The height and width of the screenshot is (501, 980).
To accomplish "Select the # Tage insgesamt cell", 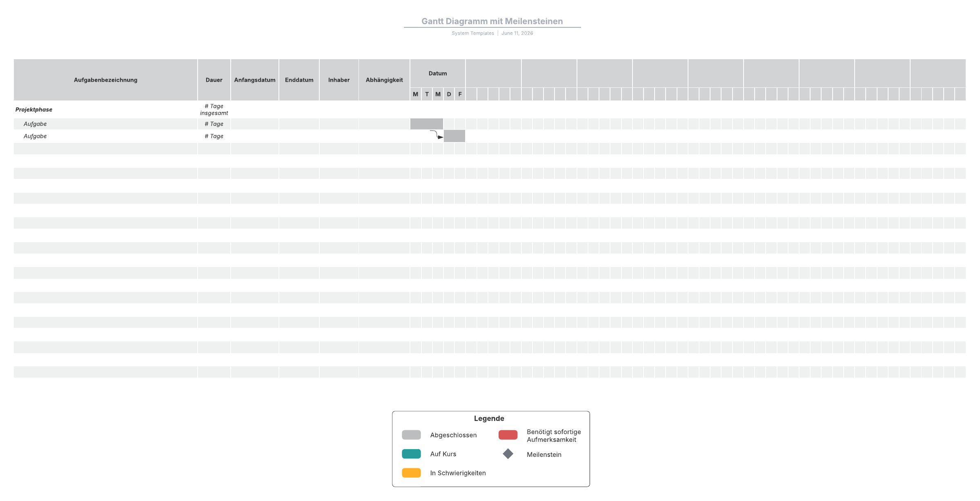I will 214,109.
